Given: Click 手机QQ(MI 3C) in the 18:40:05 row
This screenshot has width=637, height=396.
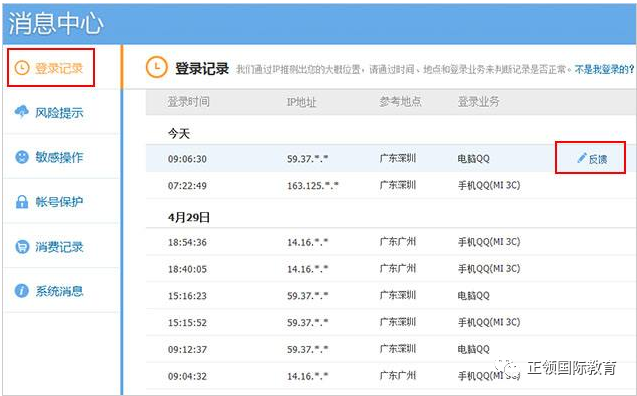Looking at the screenshot, I should coord(489,268).
